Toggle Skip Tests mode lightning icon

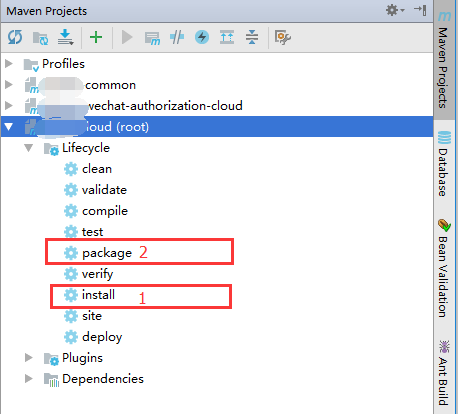[202, 37]
